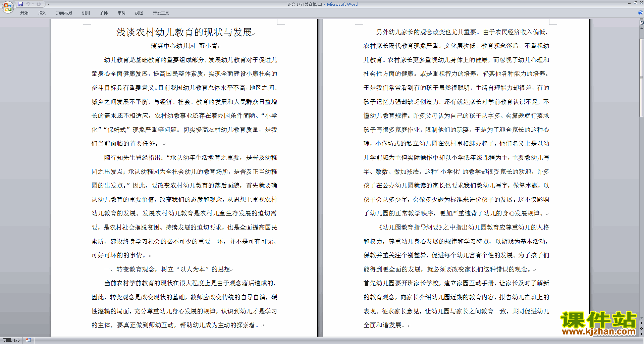This screenshot has height=344, width=644.
Task: Toggle the ruler icon above the scrollbar
Action: (641, 23)
